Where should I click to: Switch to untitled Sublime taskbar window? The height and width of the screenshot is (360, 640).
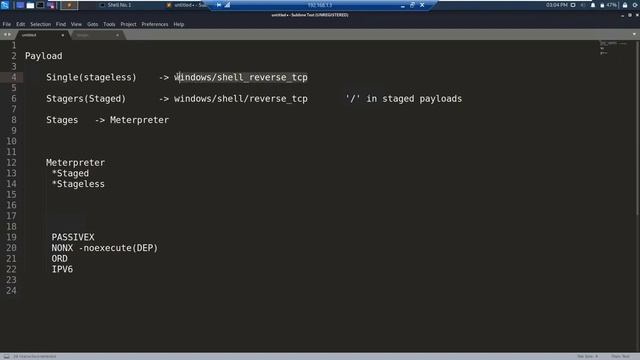tap(186, 5)
